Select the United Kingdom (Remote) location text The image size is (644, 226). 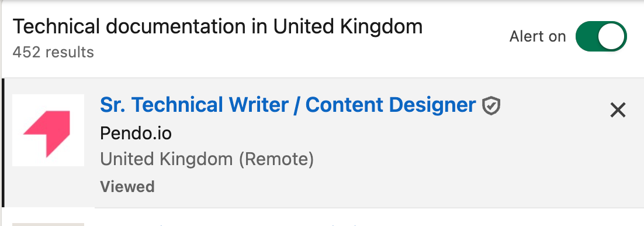click(207, 159)
